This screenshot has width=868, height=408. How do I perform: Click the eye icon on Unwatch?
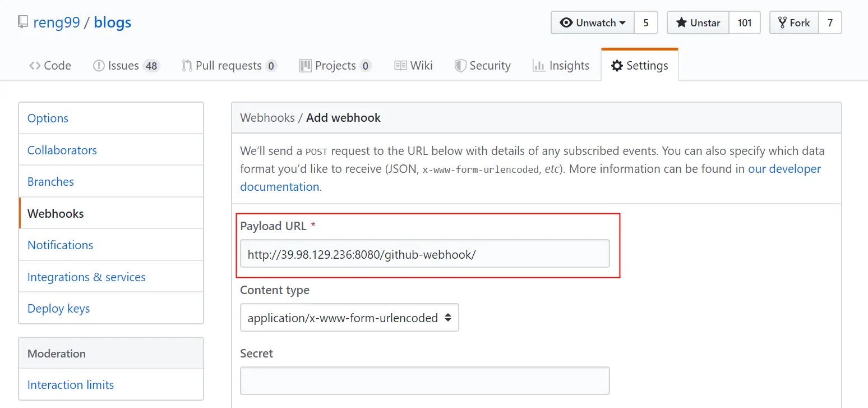tap(566, 22)
